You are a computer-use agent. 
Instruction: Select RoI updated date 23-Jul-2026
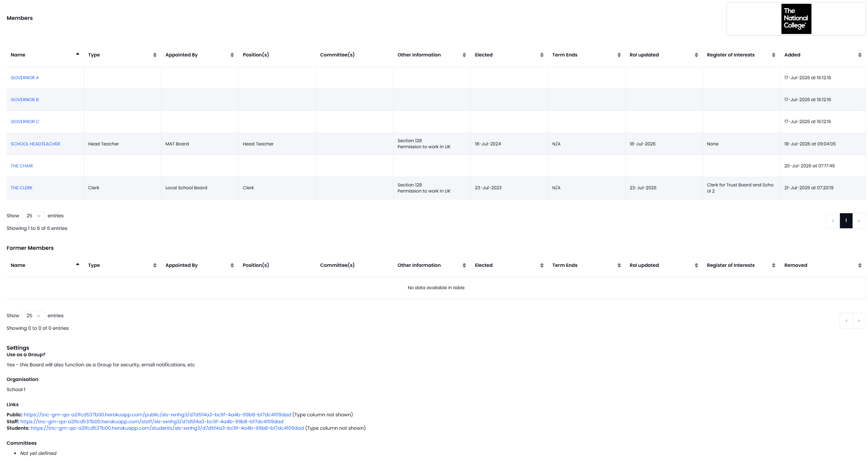click(643, 188)
